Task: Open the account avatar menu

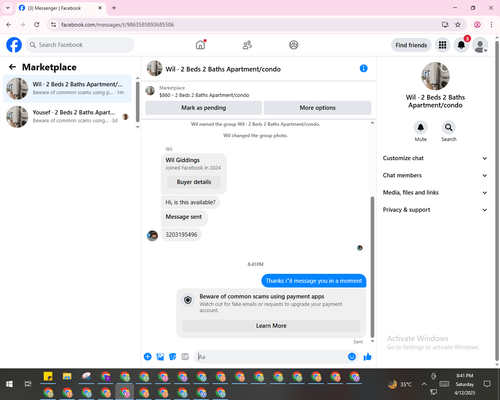Action: tap(480, 45)
